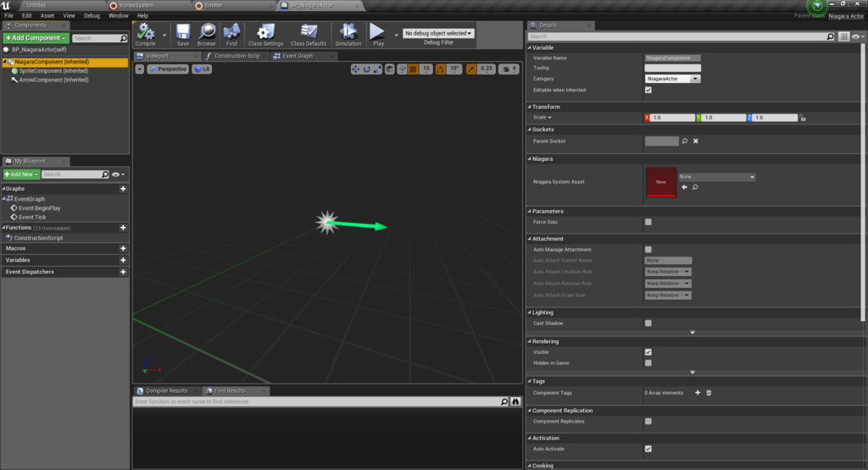The width and height of the screenshot is (868, 470).
Task: Collapse the Attachment section
Action: point(530,239)
